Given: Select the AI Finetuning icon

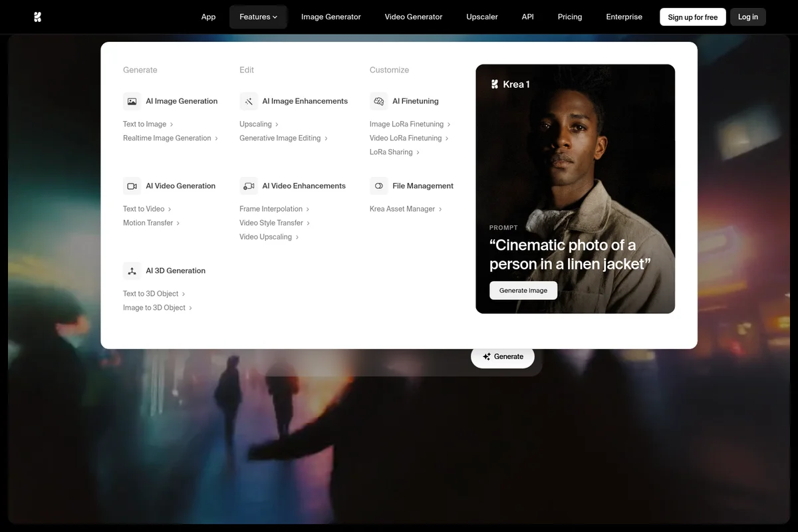Looking at the screenshot, I should (378, 100).
